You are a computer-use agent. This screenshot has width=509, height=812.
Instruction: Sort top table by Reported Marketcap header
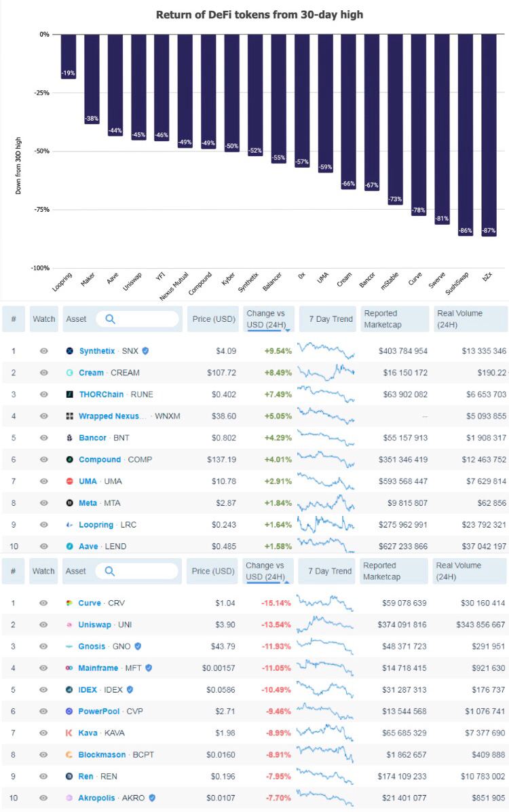[394, 319]
